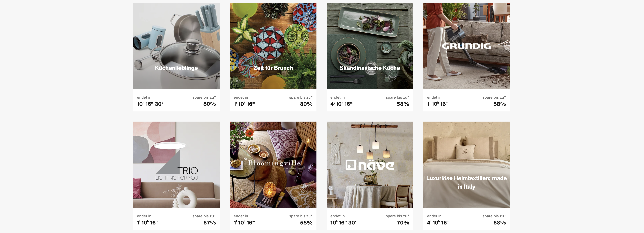Click the TRIO Lighting For You logo
Image resolution: width=644 pixels, height=233 pixels.
[x=176, y=173]
